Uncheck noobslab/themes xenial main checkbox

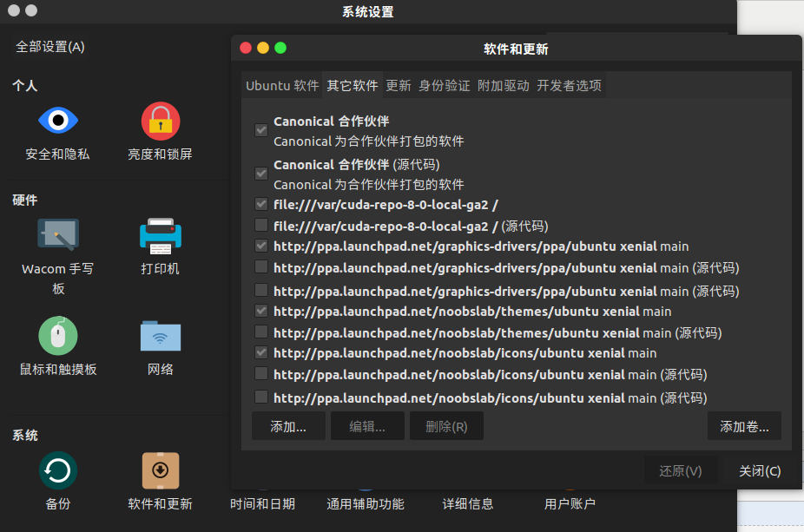pyautogui.click(x=261, y=311)
